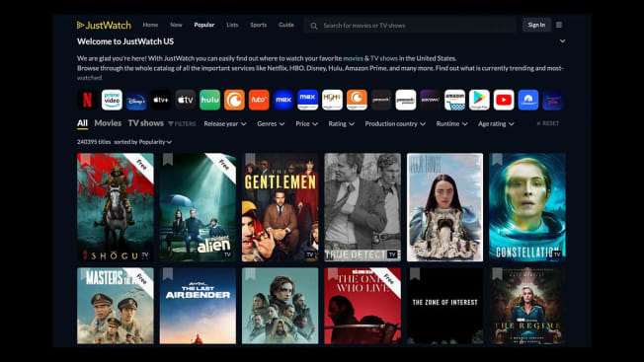Collapse the Welcome to JustWatch US section
Viewport: 644px width, 362px height.
click(562, 41)
